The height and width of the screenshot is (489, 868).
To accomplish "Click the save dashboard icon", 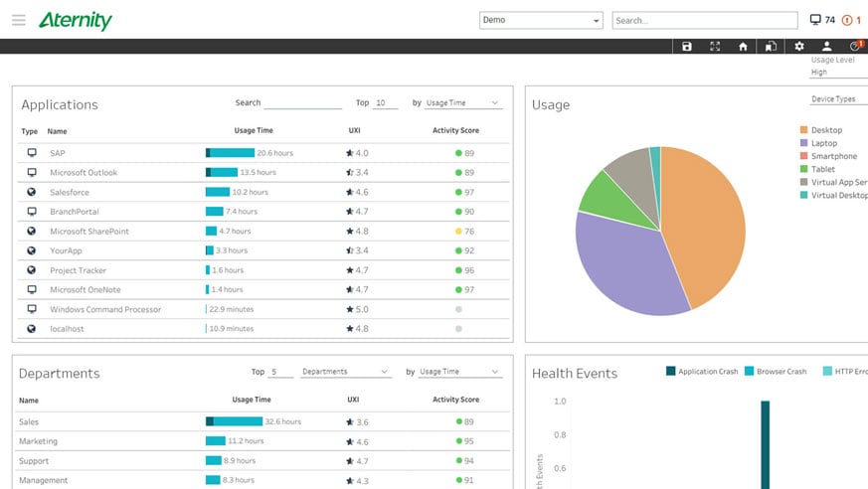I will 686,47.
